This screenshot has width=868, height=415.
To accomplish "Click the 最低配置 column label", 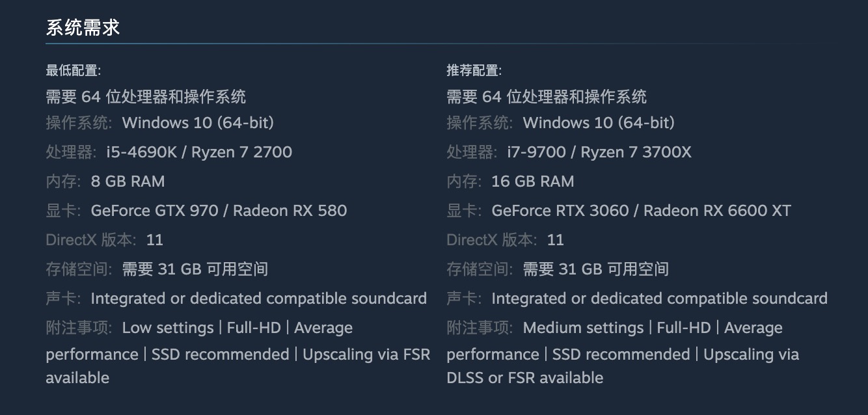I will [73, 70].
